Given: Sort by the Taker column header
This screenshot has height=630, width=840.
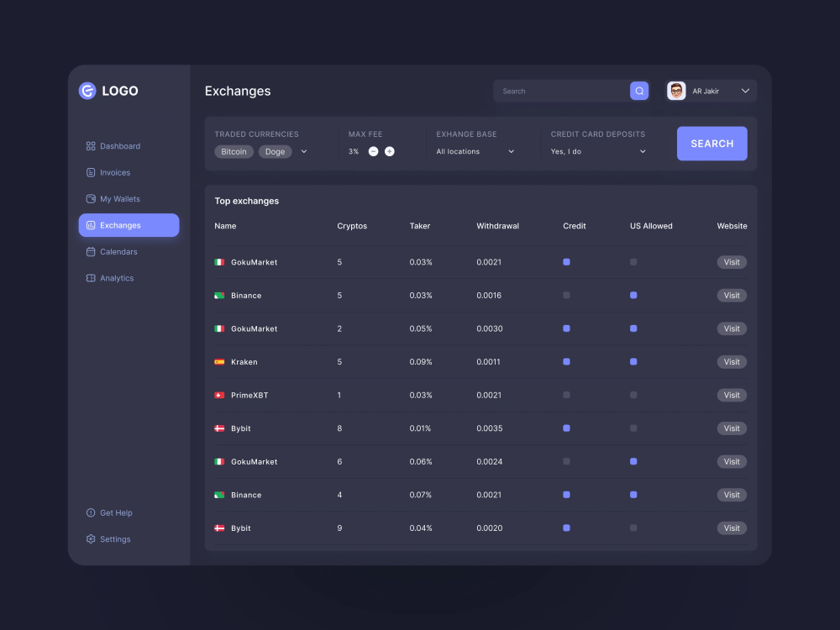Looking at the screenshot, I should pyautogui.click(x=420, y=226).
